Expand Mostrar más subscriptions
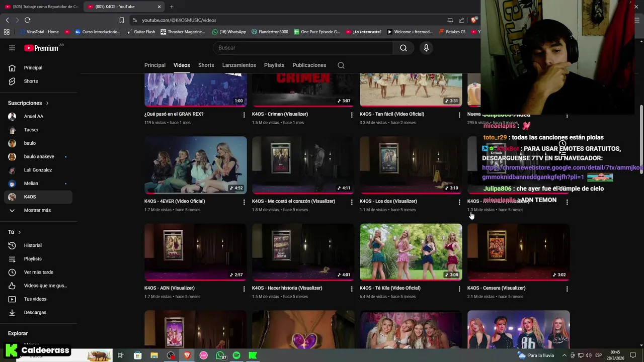Screen dimensions: 644x362 (38, 210)
